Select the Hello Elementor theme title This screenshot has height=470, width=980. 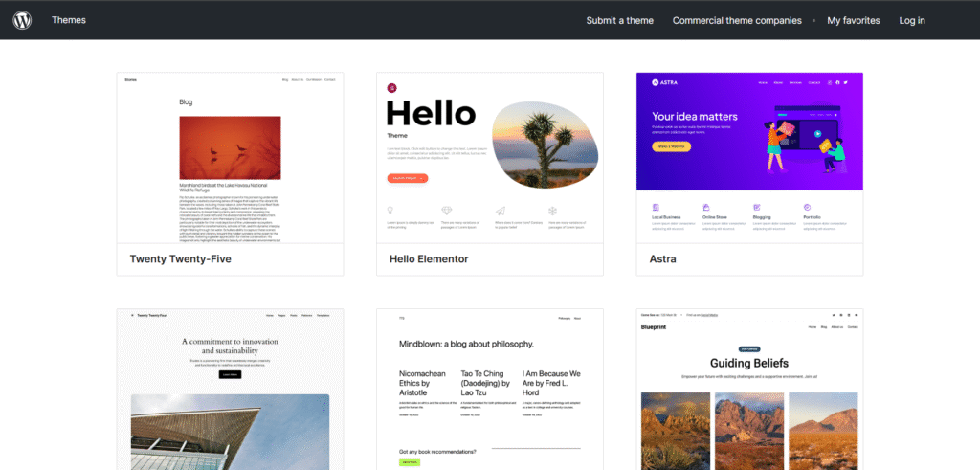point(429,258)
